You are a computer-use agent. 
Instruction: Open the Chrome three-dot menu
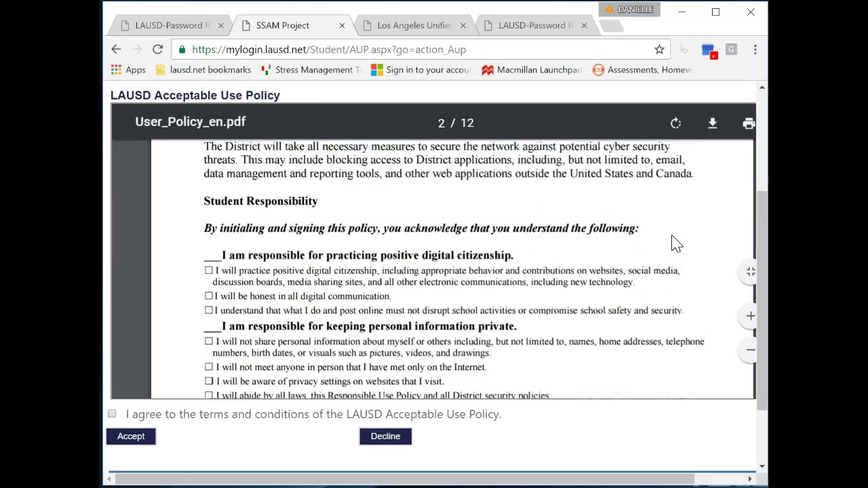(x=755, y=49)
